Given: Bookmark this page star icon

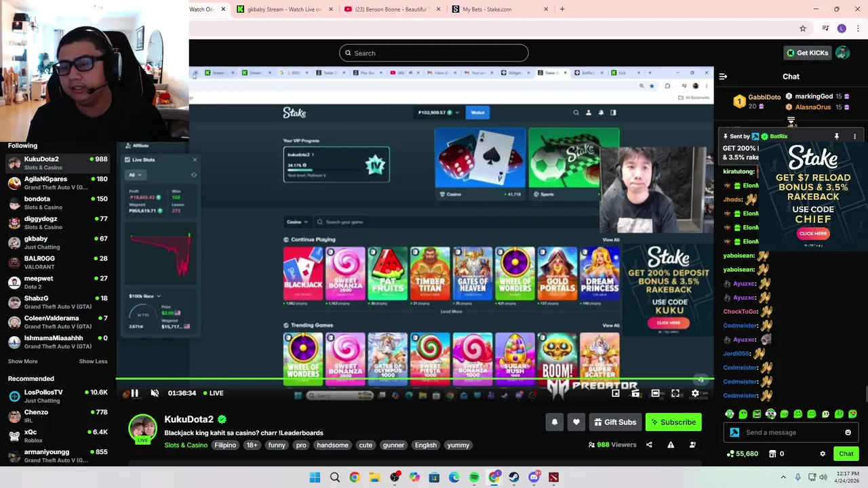Looking at the screenshot, I should (x=803, y=28).
